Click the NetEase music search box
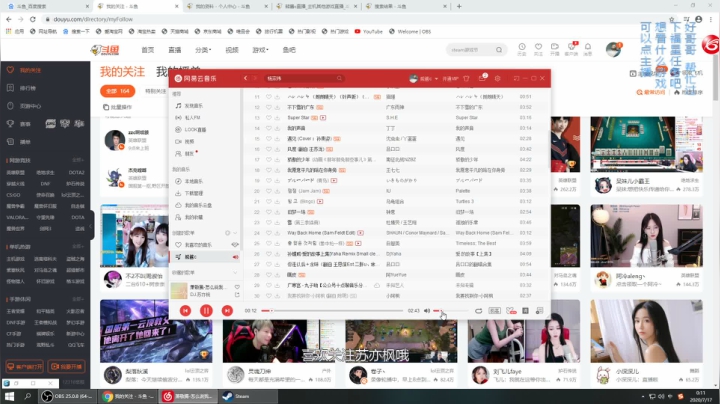This screenshot has height=404, width=720. click(x=303, y=79)
